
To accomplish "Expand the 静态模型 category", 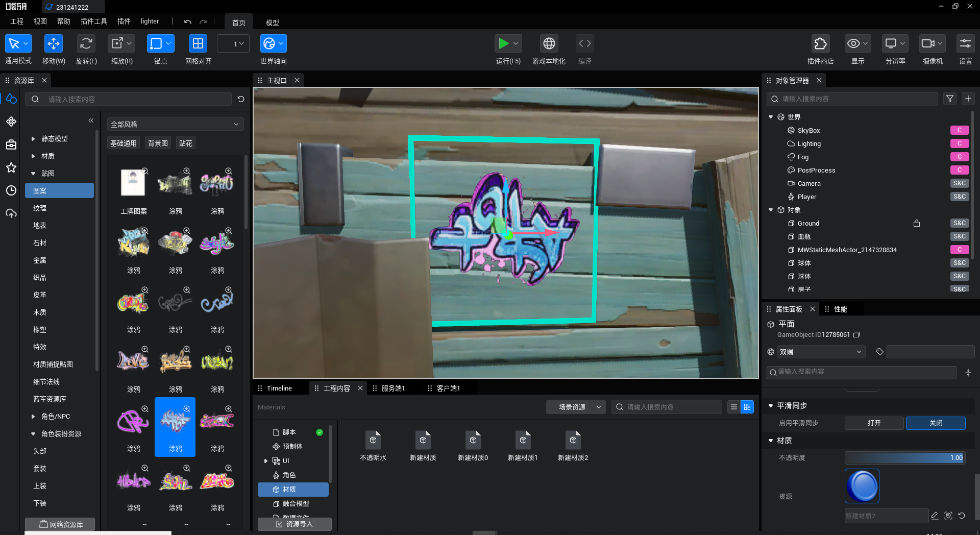I will 33,139.
